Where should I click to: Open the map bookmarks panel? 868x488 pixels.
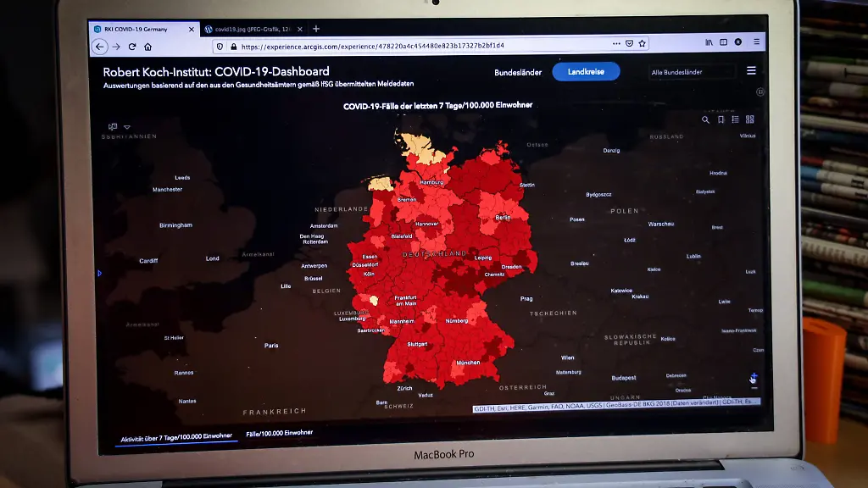(721, 119)
